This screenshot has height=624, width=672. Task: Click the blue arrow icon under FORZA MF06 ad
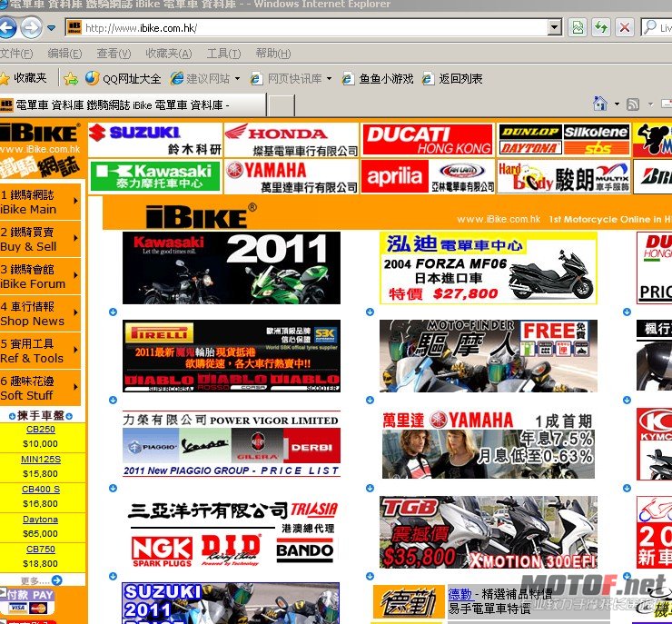pyautogui.click(x=370, y=312)
